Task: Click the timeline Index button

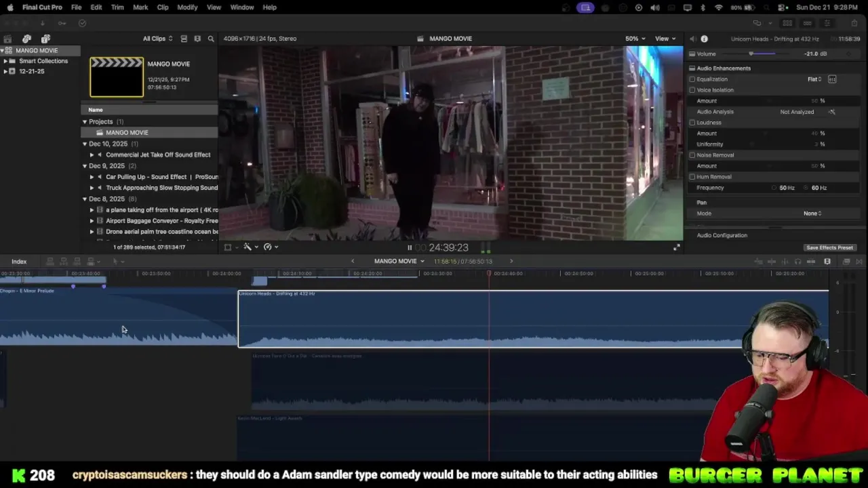Action: click(x=19, y=262)
